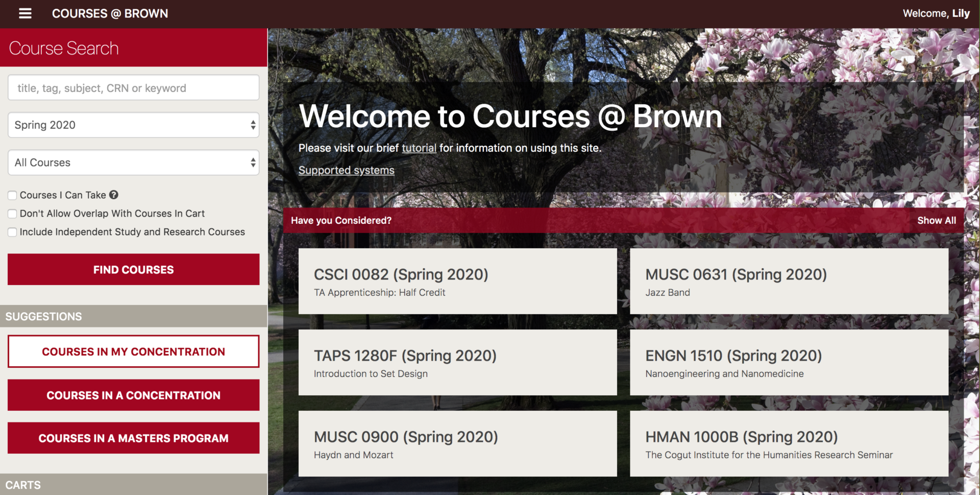The height and width of the screenshot is (495, 980).
Task: Expand the All Courses dropdown
Action: [x=134, y=162]
